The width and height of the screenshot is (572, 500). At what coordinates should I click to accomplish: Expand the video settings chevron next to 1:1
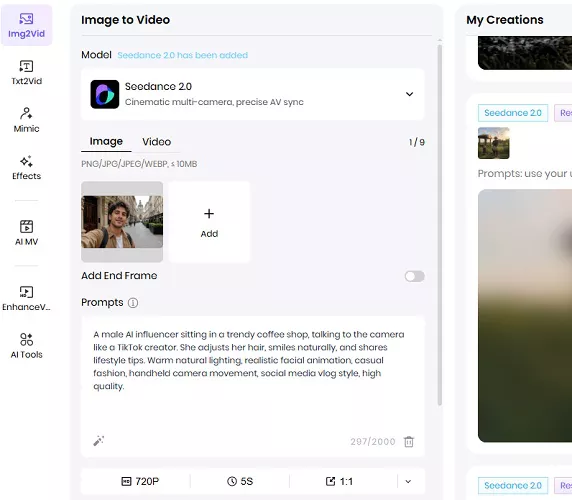click(x=408, y=481)
